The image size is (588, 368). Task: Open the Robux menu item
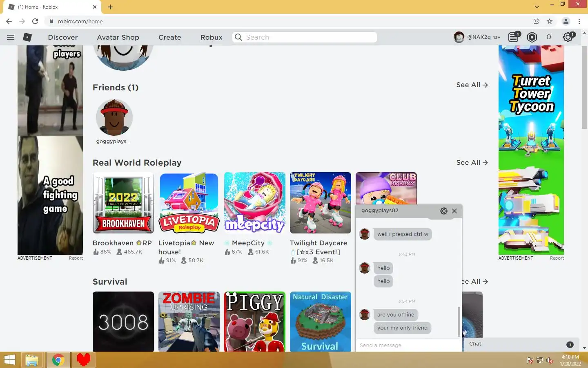[x=212, y=37]
